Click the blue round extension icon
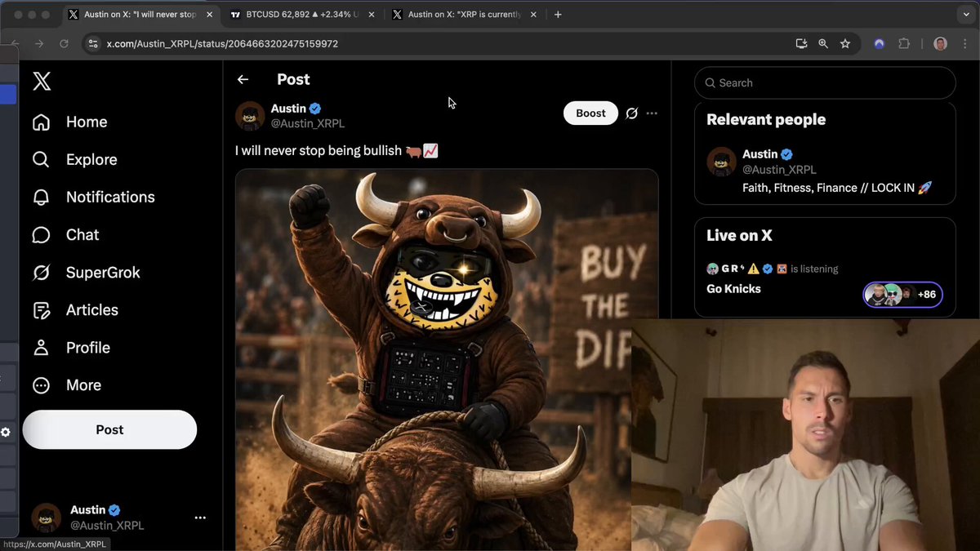 pos(880,44)
